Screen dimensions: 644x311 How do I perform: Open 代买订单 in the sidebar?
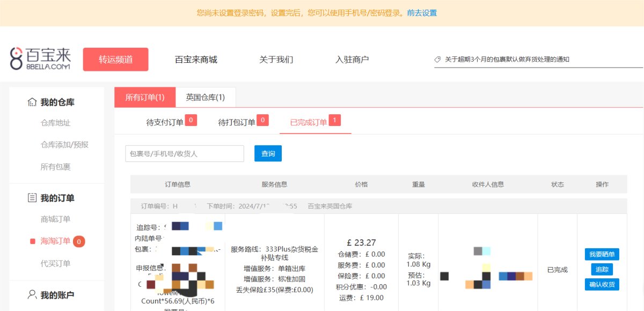tap(56, 263)
